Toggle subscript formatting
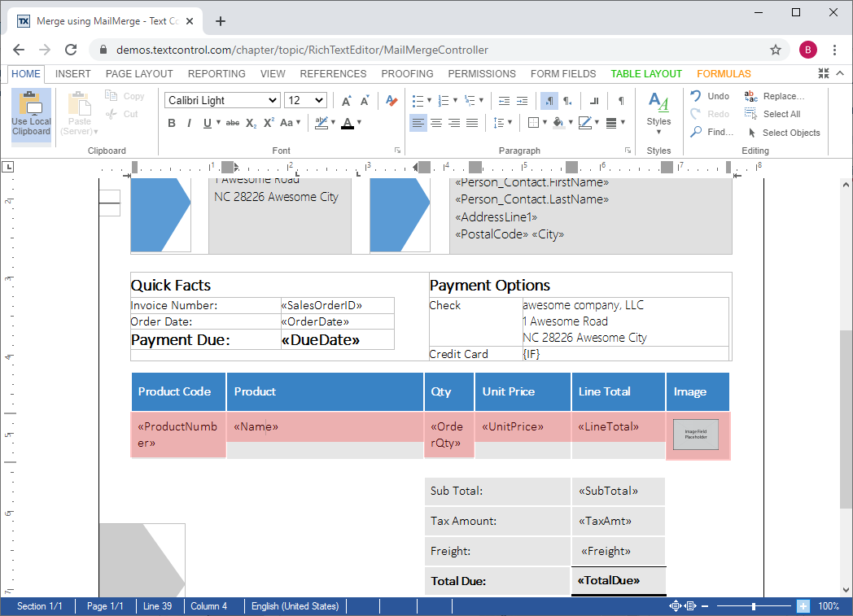This screenshot has width=853, height=616. 251,123
